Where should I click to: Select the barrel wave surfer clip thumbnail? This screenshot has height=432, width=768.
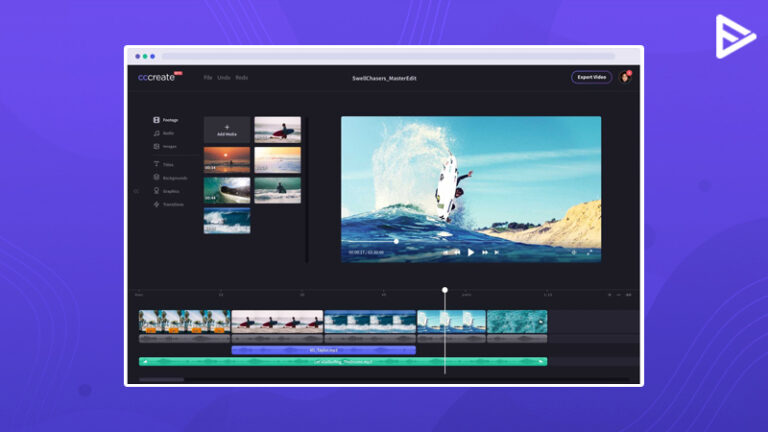point(227,191)
